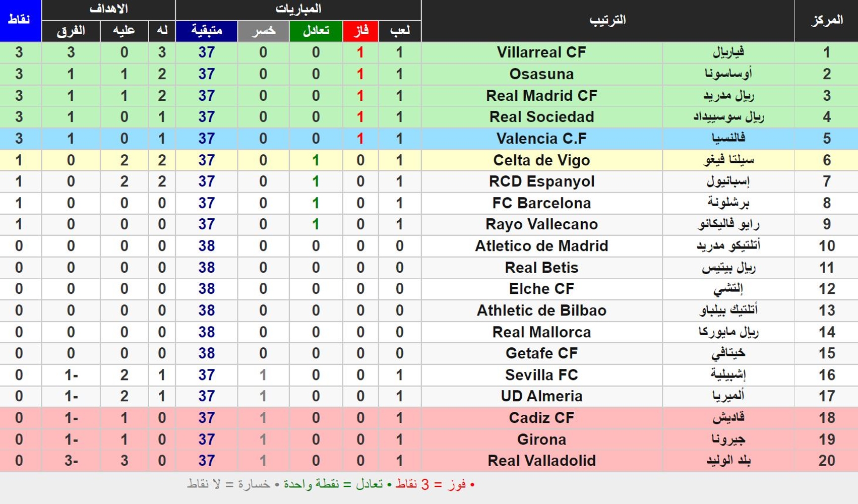Click the Sevilla FC team name
Screen dimensions: 858x504
[541, 375]
